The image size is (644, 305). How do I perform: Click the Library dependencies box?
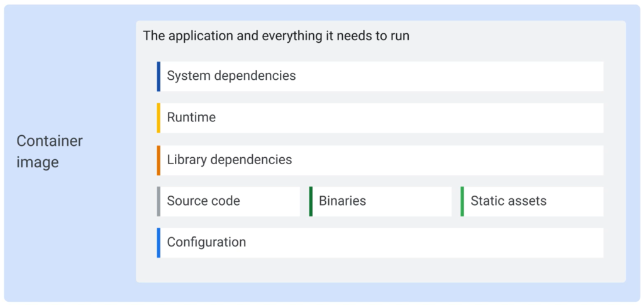pos(380,160)
